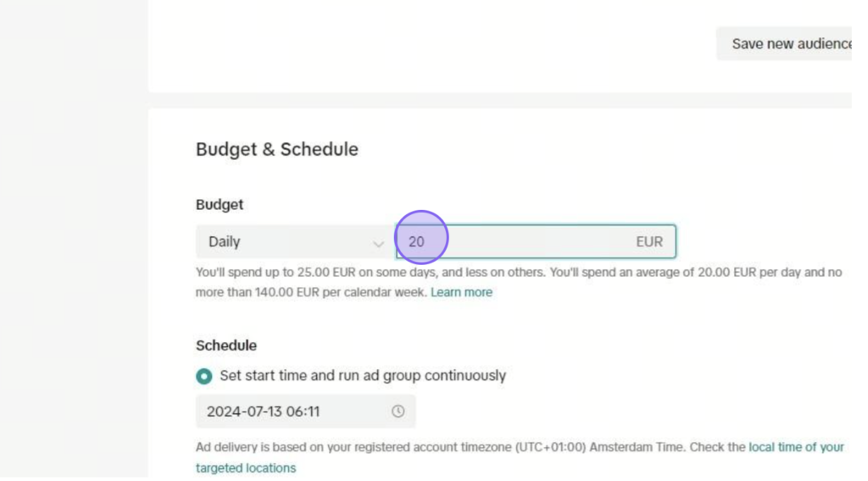
Task: Click the 'targeted locations' link text
Action: [x=246, y=467]
